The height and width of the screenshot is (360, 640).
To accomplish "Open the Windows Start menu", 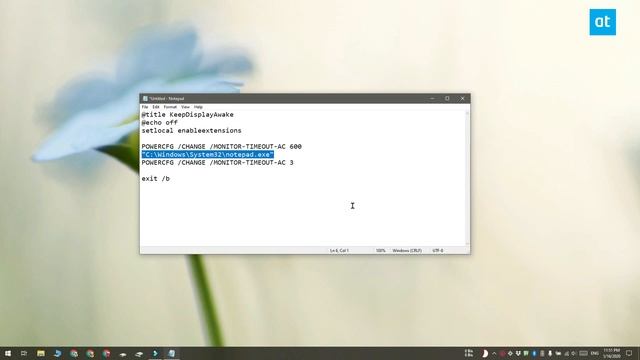I will (8, 353).
